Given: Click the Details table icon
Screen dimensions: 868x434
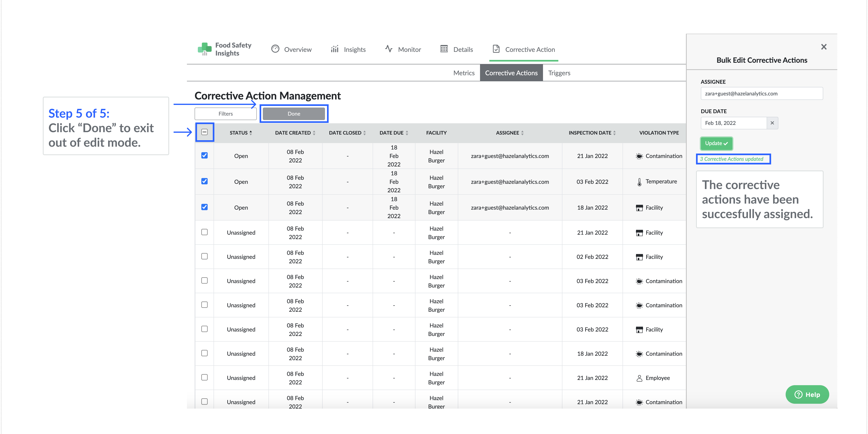Looking at the screenshot, I should point(444,49).
